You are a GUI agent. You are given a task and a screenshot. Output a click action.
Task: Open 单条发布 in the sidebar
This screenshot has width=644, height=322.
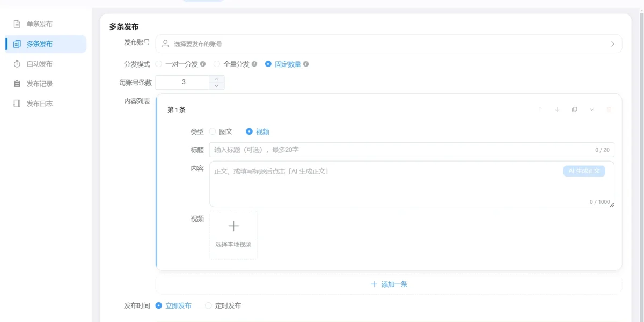pos(46,24)
